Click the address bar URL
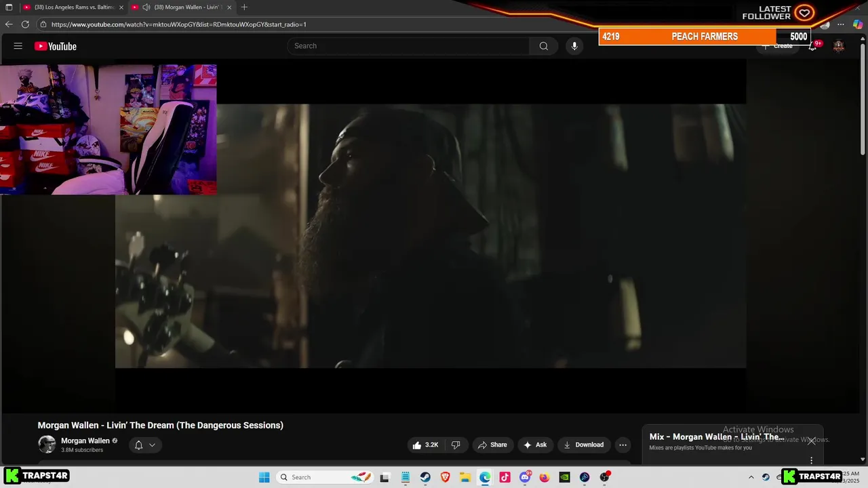Image resolution: width=868 pixels, height=488 pixels. click(x=179, y=24)
